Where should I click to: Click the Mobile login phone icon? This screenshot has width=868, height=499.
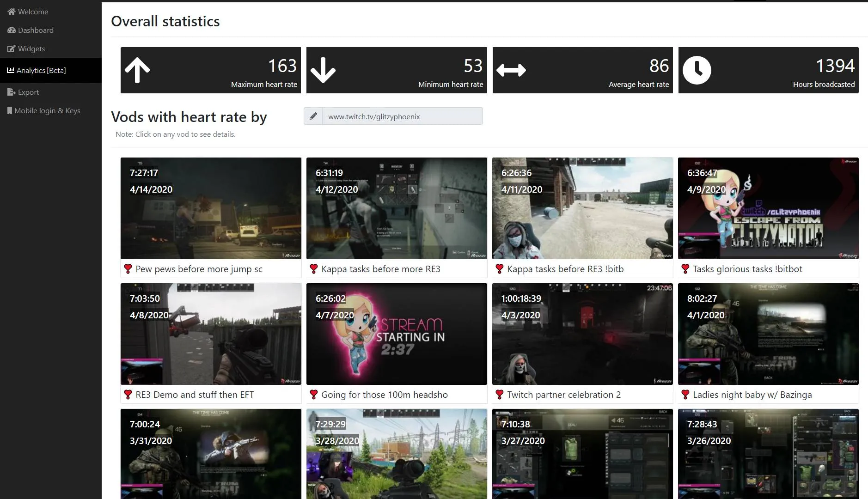pyautogui.click(x=10, y=110)
